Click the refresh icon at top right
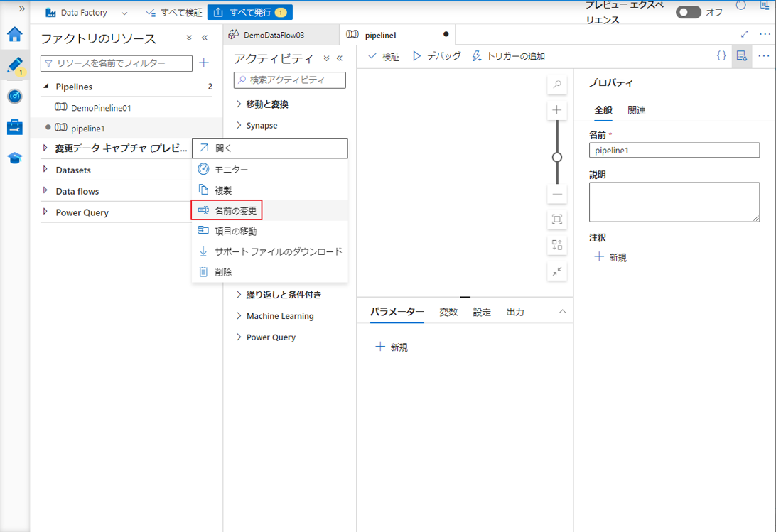 point(741,6)
